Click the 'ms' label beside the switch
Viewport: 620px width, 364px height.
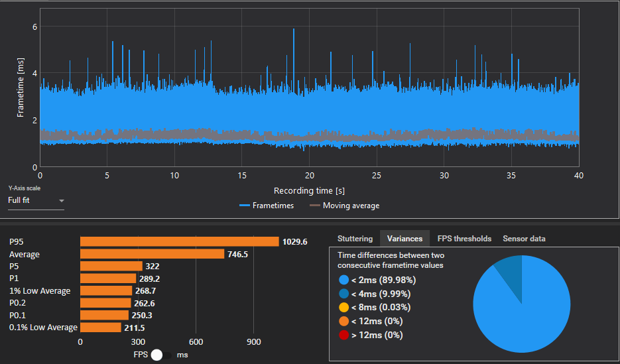pyautogui.click(x=182, y=355)
